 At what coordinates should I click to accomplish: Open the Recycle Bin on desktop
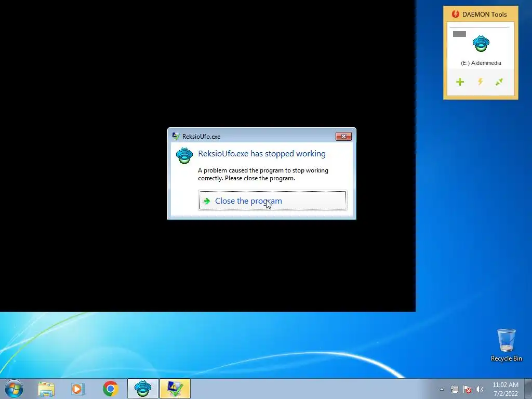point(506,345)
